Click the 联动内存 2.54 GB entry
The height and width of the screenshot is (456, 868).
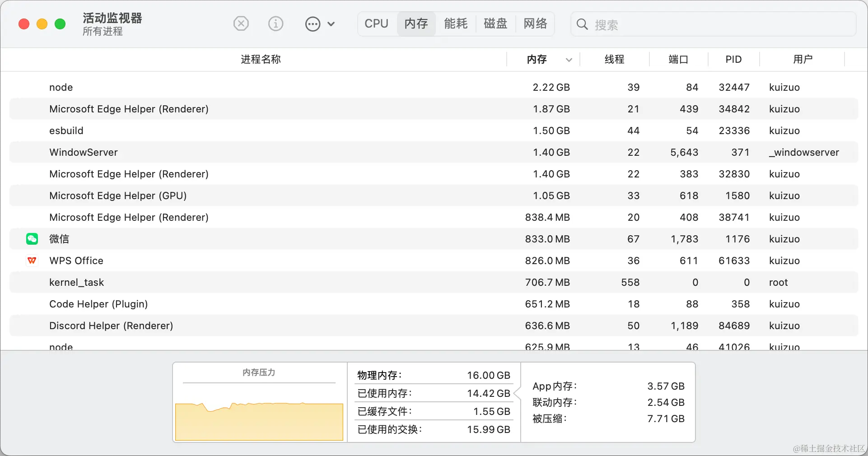(608, 402)
